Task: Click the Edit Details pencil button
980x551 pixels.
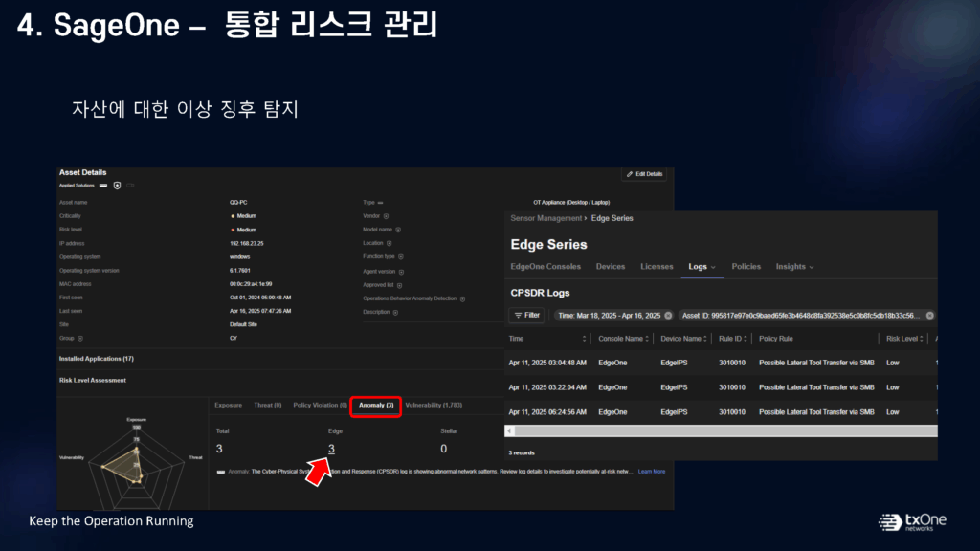Action: pyautogui.click(x=644, y=174)
